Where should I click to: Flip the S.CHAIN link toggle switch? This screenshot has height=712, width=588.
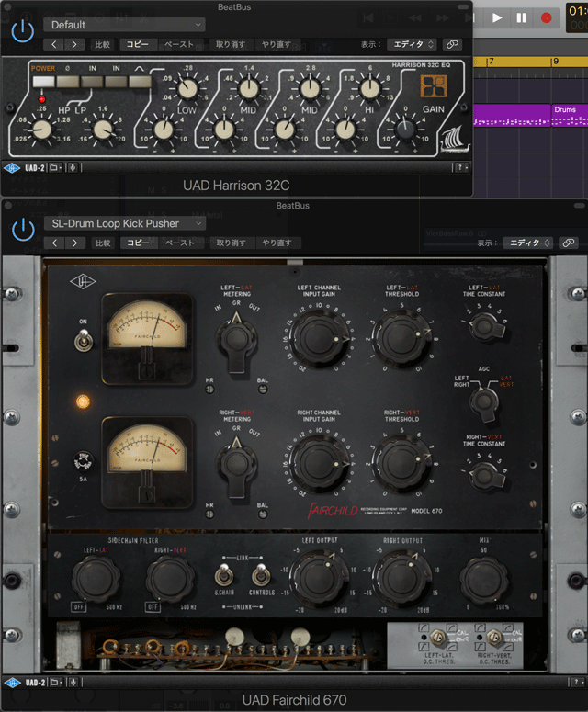[224, 575]
